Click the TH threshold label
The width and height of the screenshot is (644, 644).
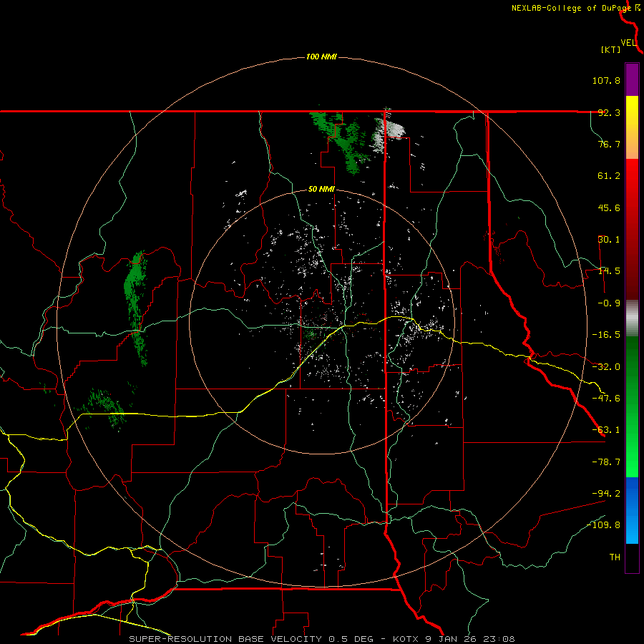(615, 557)
